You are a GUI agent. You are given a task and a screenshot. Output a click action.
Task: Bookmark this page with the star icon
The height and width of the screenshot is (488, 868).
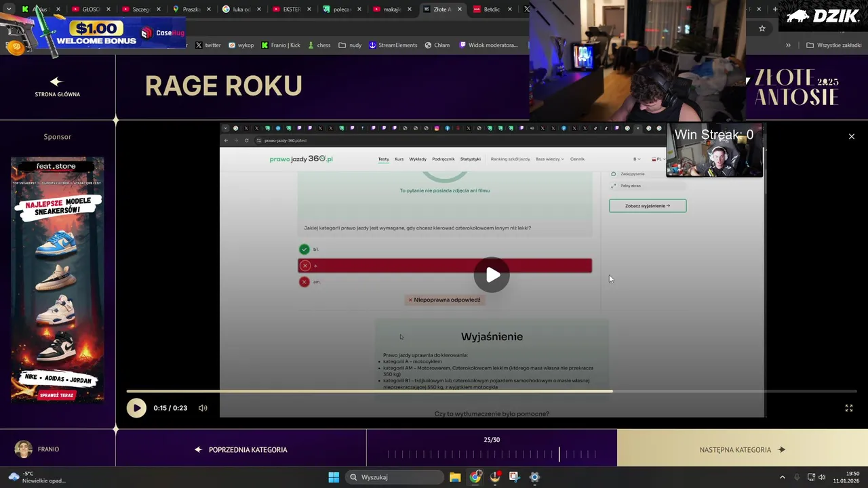pyautogui.click(x=762, y=28)
